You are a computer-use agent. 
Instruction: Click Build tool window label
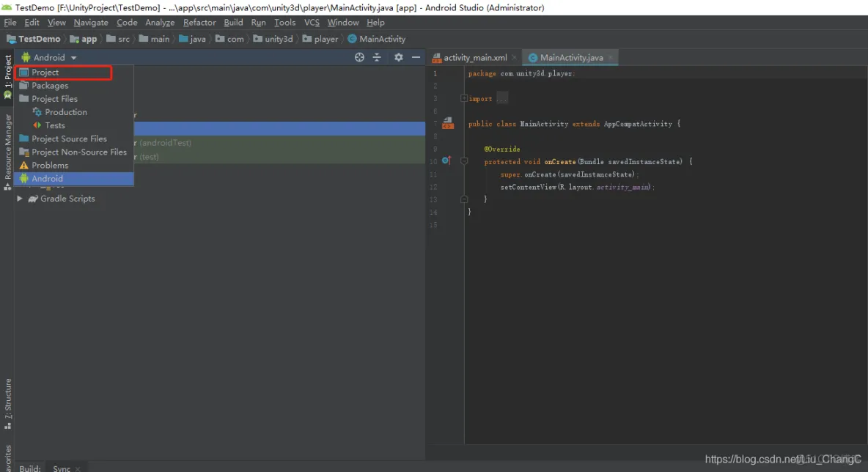click(x=29, y=468)
